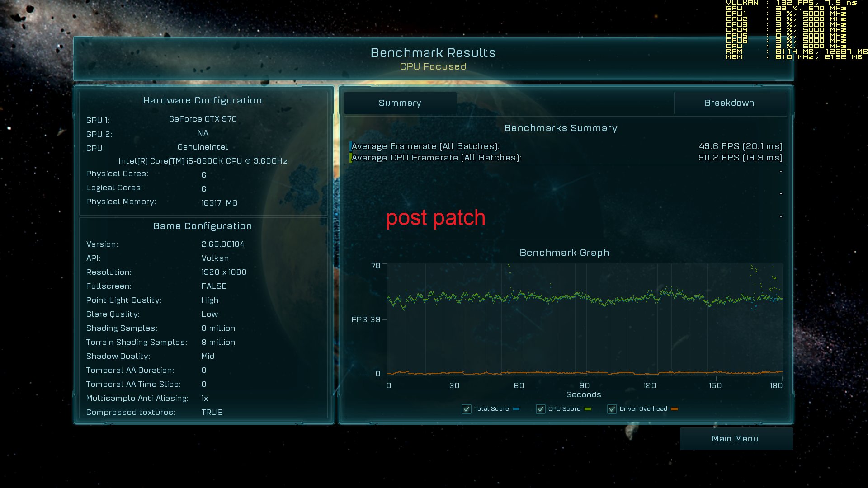Disable the Driver Overhead checkbox
The width and height of the screenshot is (868, 488).
612,409
